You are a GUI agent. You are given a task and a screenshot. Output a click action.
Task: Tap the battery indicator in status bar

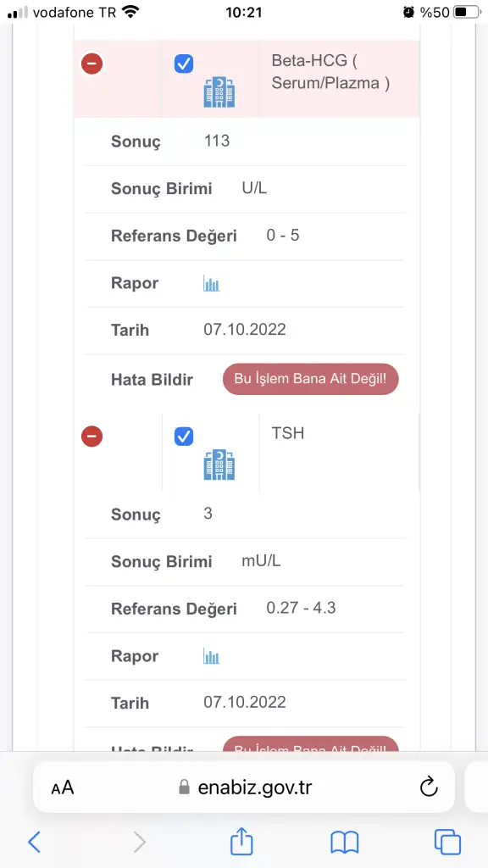(x=467, y=12)
